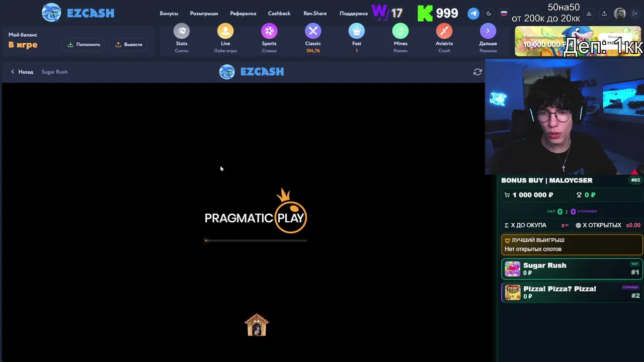Click the Х ДО ОКУПА stat
The image size is (644, 362).
tap(536, 225)
